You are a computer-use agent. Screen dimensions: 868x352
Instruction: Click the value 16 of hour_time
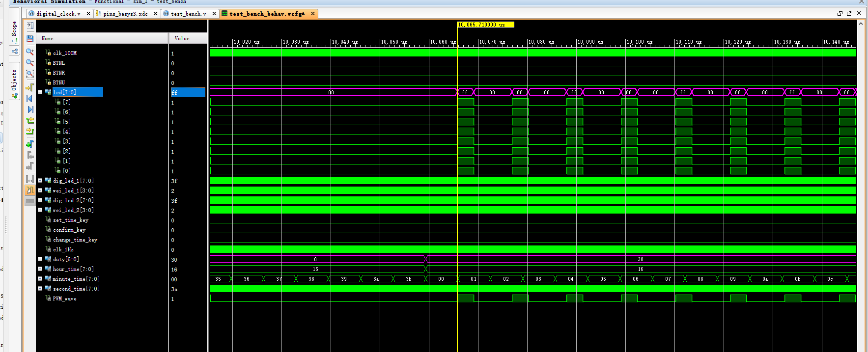click(174, 270)
